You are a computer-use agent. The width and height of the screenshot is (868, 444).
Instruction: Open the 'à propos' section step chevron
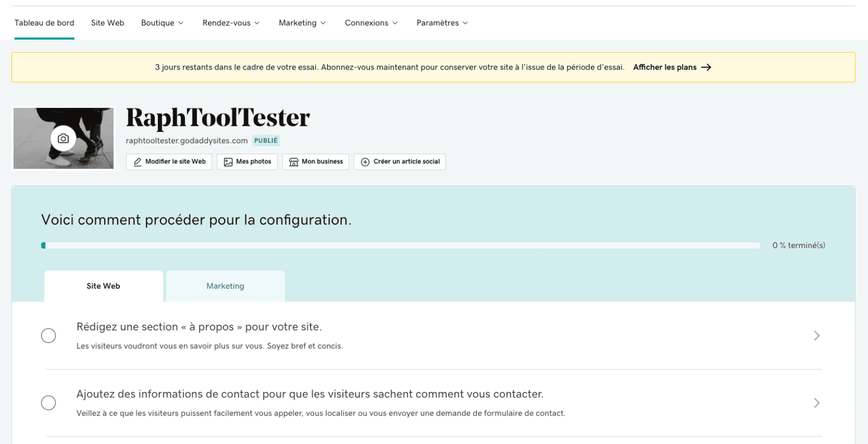(816, 335)
